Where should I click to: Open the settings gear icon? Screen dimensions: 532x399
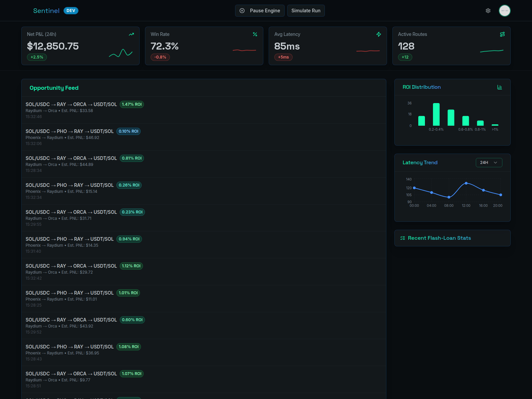(488, 11)
